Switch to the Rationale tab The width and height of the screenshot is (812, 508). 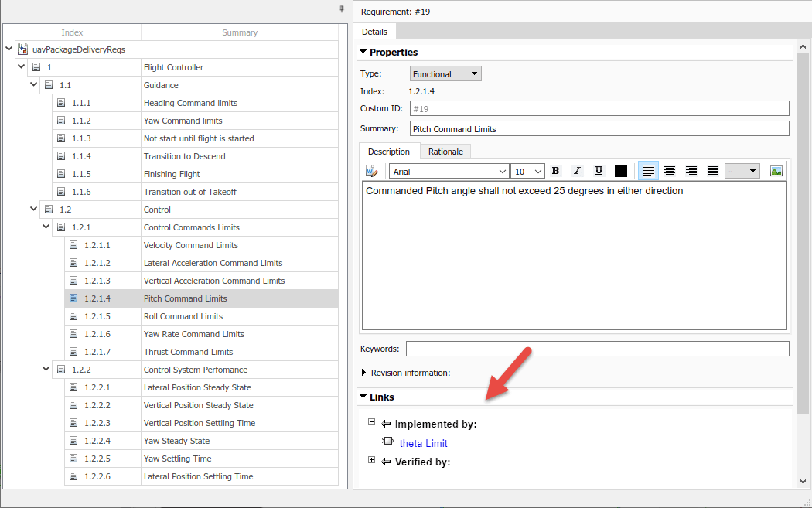[x=445, y=152]
